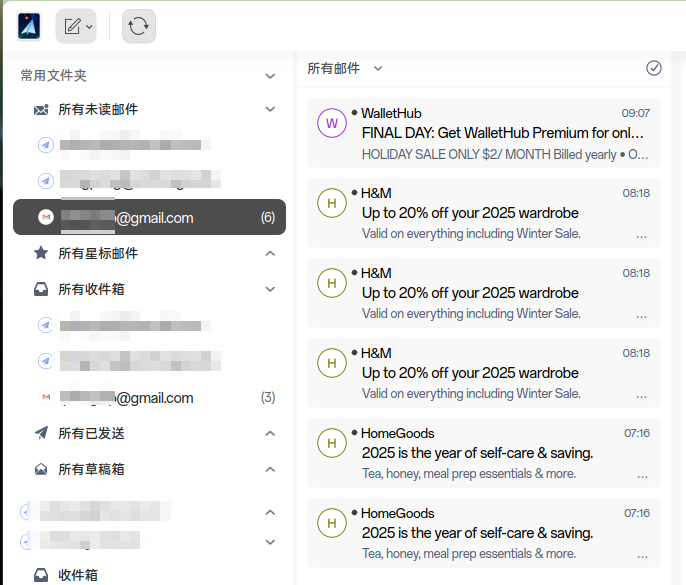Open 所有草稿箱 folder

click(91, 469)
